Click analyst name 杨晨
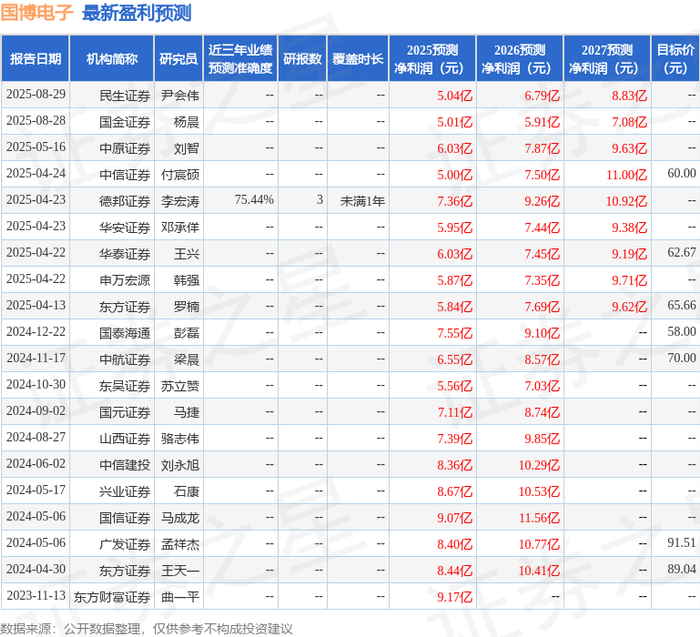The width and height of the screenshot is (700, 637). click(186, 122)
